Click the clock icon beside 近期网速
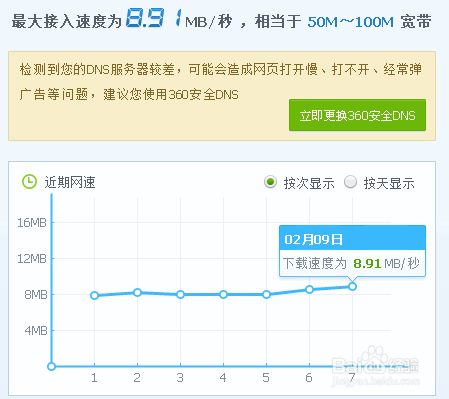Image resolution: width=449 pixels, height=399 pixels. pos(29,182)
